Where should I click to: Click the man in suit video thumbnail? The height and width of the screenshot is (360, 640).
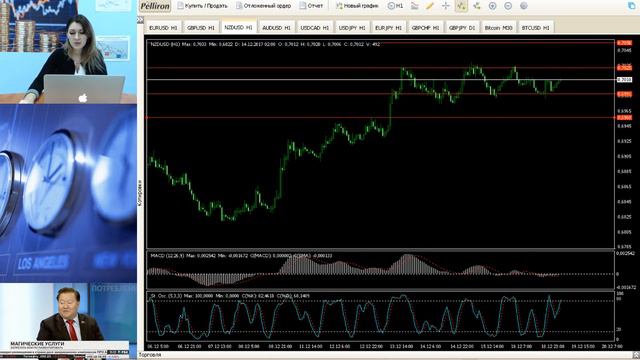click(68, 321)
